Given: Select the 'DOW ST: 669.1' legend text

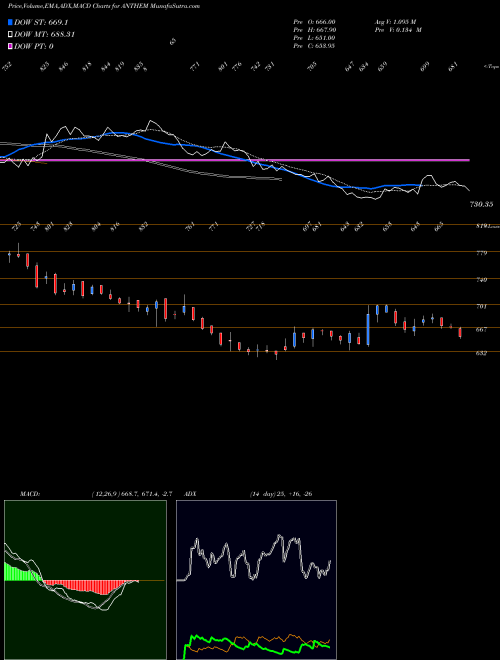Looking at the screenshot, I should (41, 22).
